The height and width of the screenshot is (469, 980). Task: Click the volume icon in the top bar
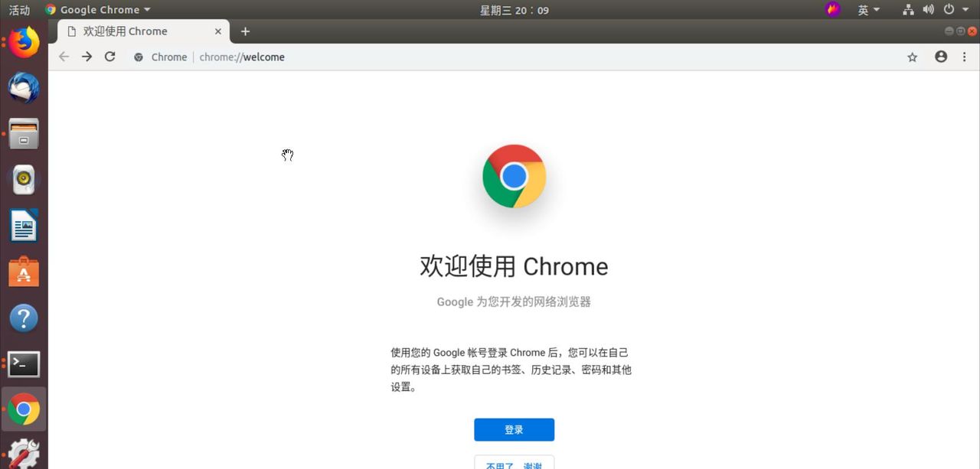point(928,10)
